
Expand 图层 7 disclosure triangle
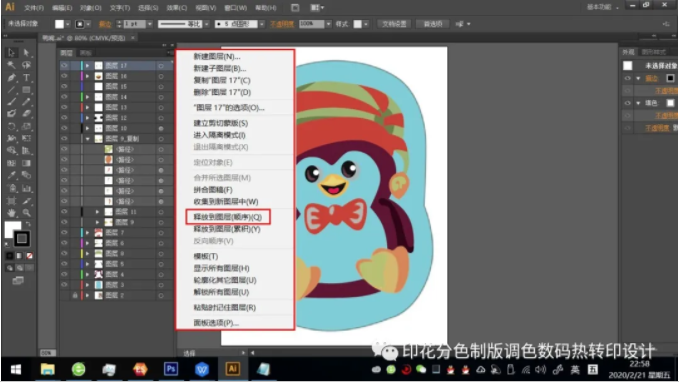click(x=87, y=233)
